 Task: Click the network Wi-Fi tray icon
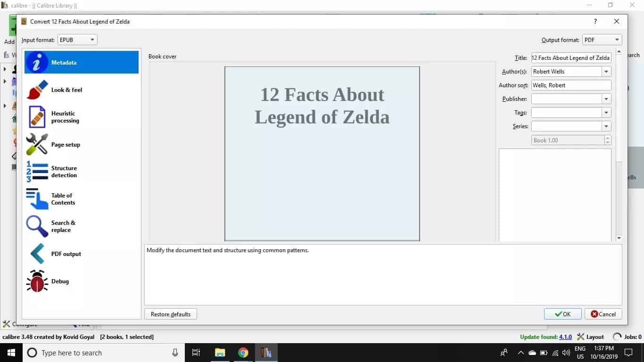[x=555, y=353]
